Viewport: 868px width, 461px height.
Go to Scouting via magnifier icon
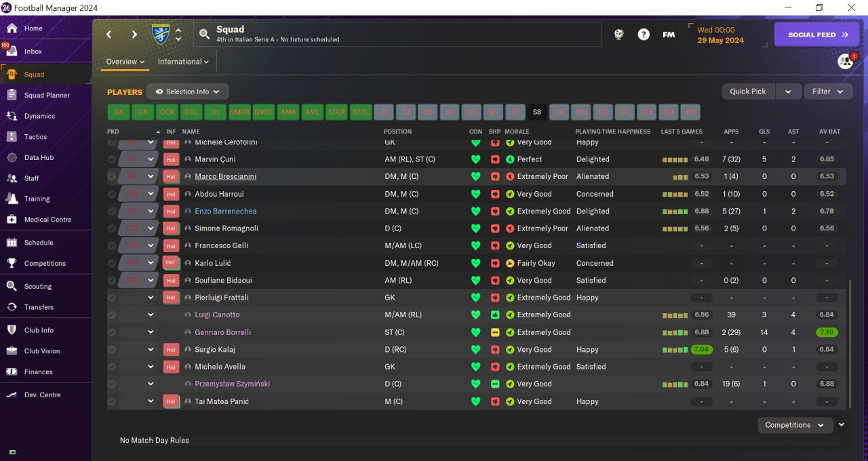tap(12, 286)
